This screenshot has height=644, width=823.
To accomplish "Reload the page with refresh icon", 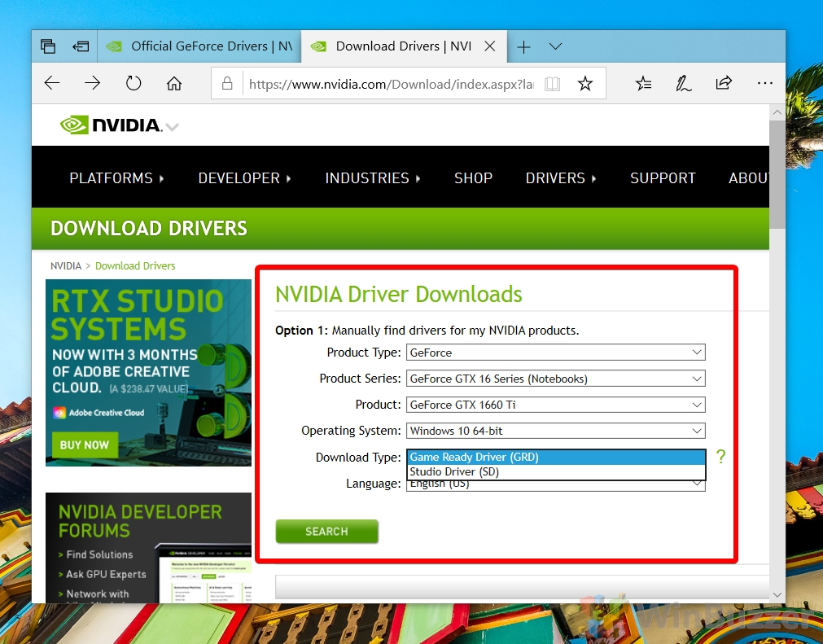I will [x=134, y=83].
